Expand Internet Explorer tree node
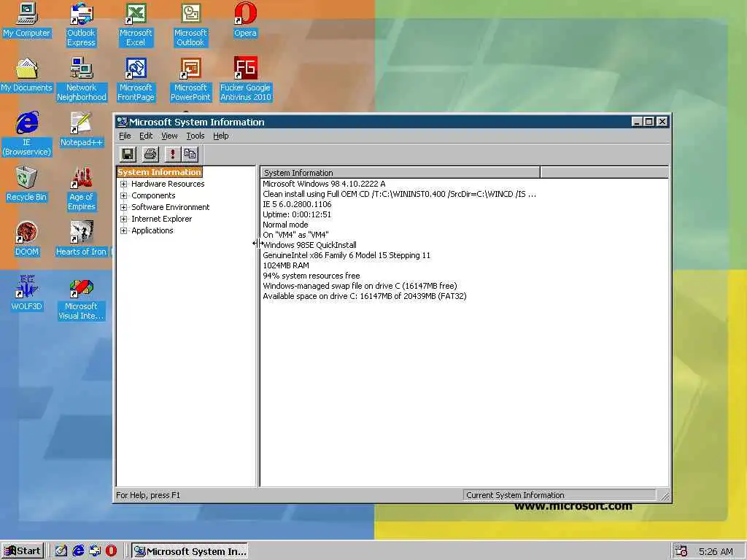This screenshot has height=560, width=747. (x=123, y=219)
